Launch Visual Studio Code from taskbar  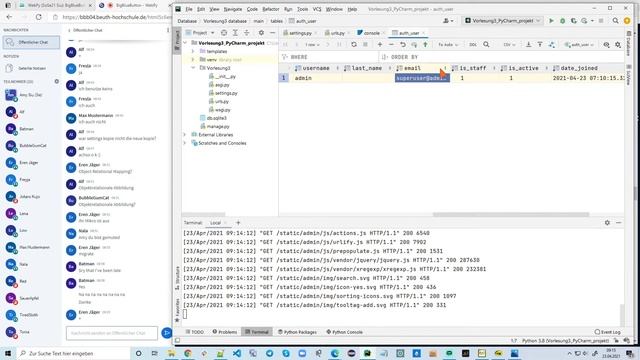(x=237, y=353)
